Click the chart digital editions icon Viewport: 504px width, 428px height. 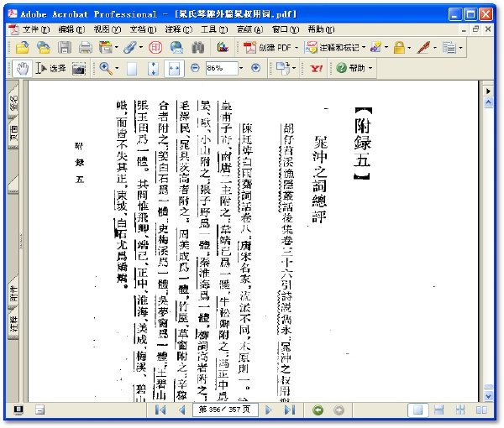point(223,48)
